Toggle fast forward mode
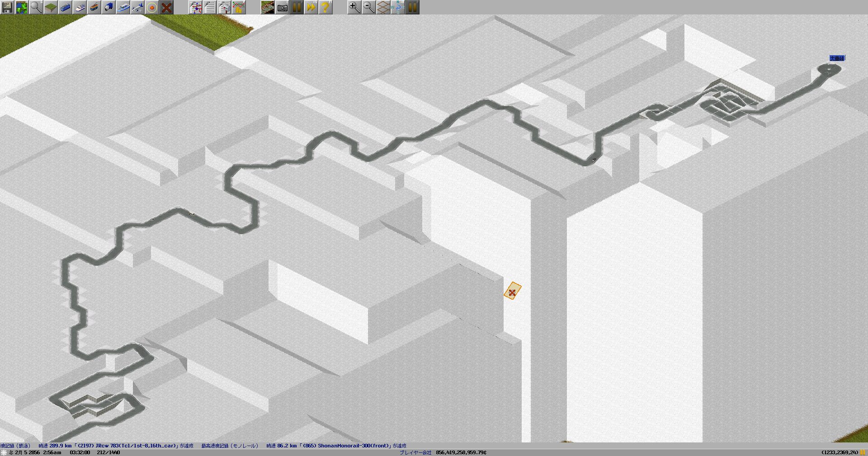Image resolution: width=868 pixels, height=456 pixels. pos(311,7)
